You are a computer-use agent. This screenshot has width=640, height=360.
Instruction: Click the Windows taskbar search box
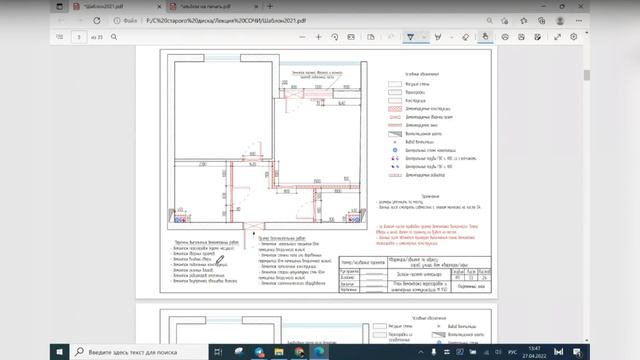[x=139, y=352]
